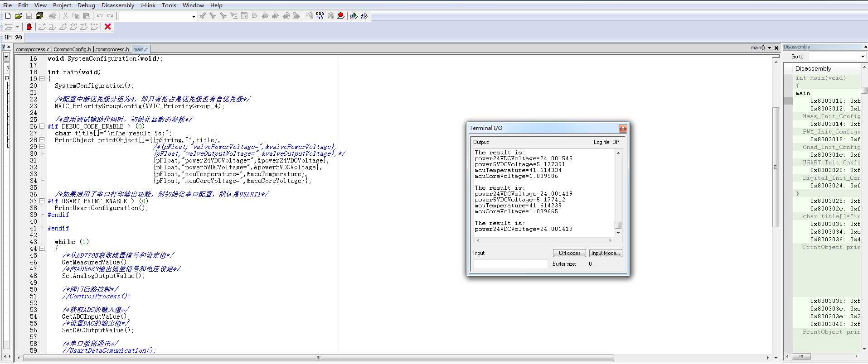The height and width of the screenshot is (364, 868).
Task: Click Ctrl codes button in Terminal I/O
Action: coord(569,253)
